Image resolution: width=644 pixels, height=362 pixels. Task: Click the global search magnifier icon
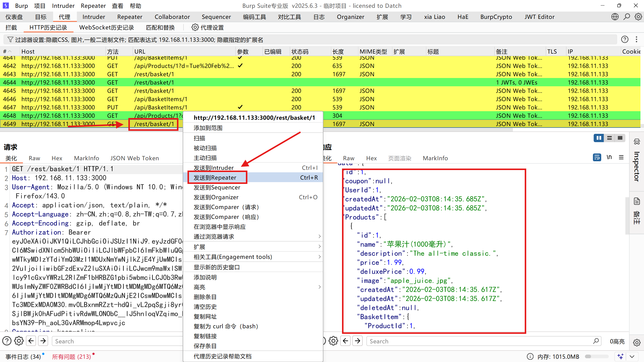(x=627, y=17)
